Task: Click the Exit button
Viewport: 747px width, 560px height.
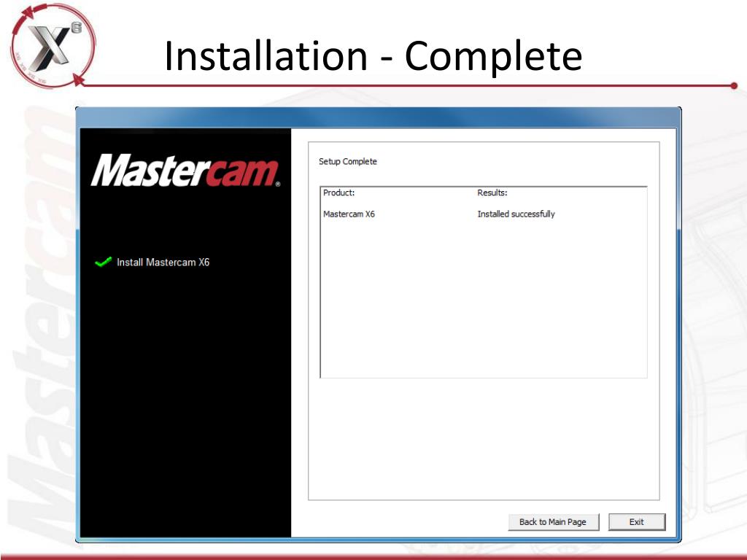Action: click(x=636, y=522)
